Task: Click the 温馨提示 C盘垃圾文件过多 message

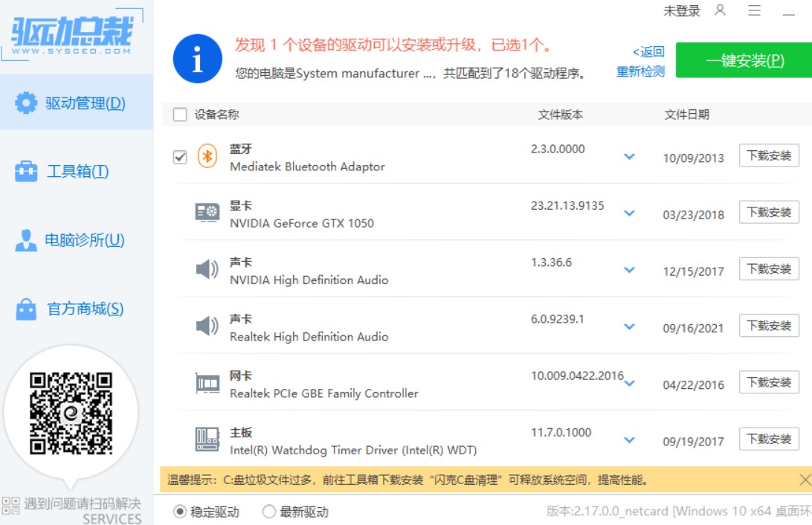Action: [x=407, y=480]
